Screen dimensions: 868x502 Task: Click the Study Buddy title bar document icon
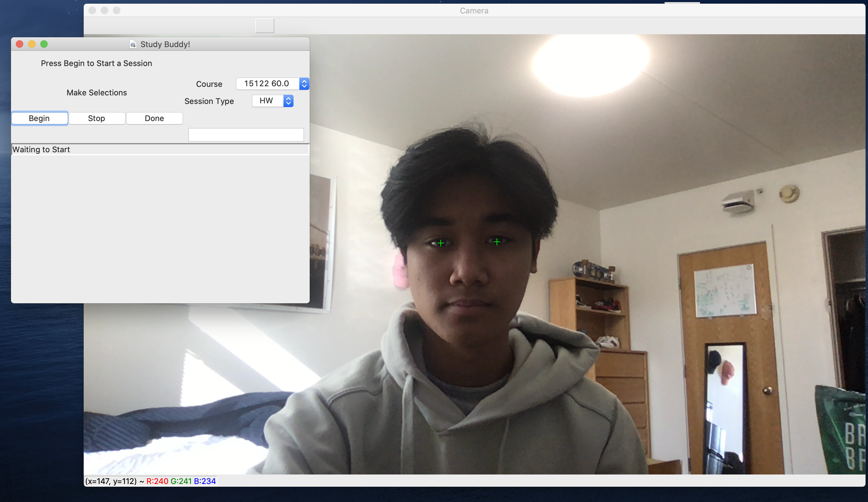(x=133, y=44)
